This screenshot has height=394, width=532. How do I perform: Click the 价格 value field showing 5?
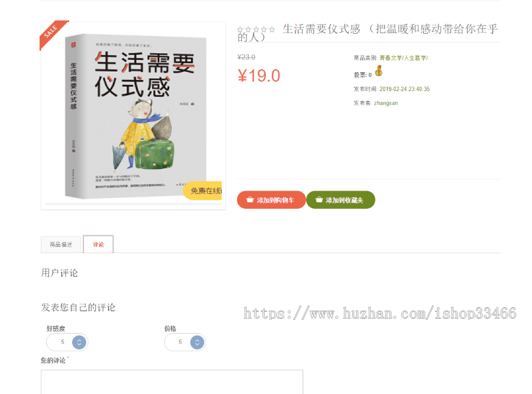tap(185, 342)
